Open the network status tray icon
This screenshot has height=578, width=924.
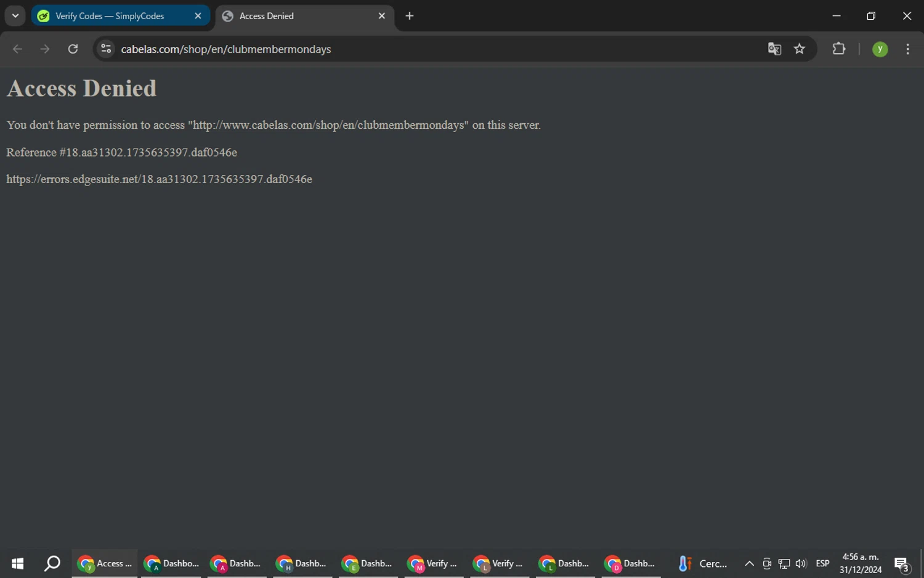(x=784, y=563)
